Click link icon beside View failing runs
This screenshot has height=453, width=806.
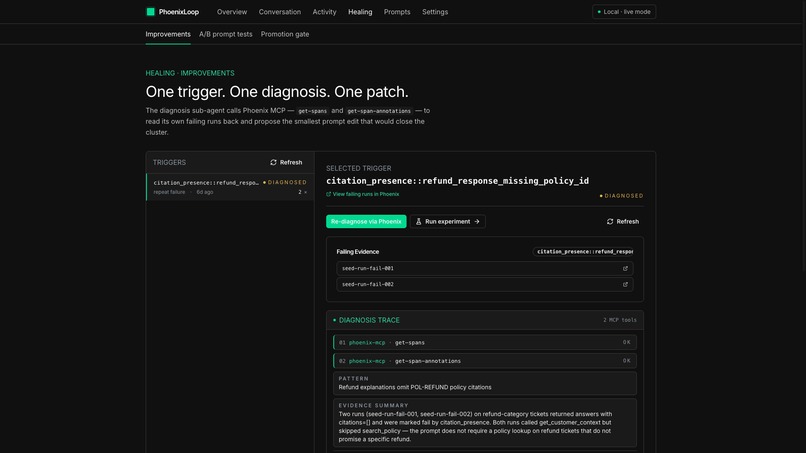(328, 194)
